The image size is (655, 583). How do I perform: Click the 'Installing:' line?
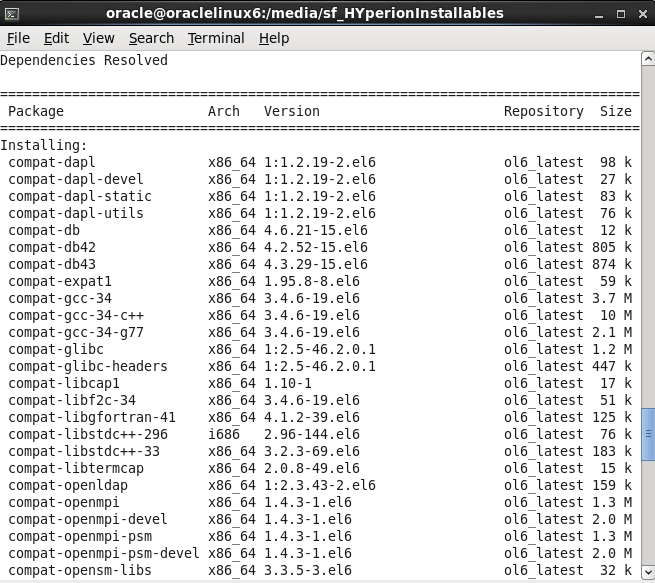pyautogui.click(x=44, y=145)
